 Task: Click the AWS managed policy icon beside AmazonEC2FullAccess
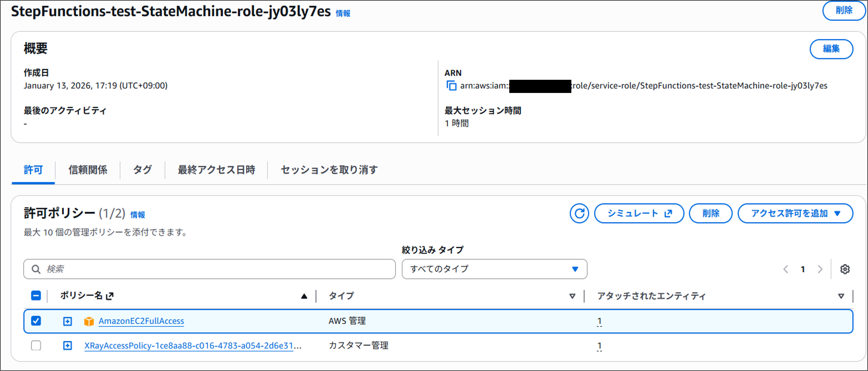pos(89,321)
